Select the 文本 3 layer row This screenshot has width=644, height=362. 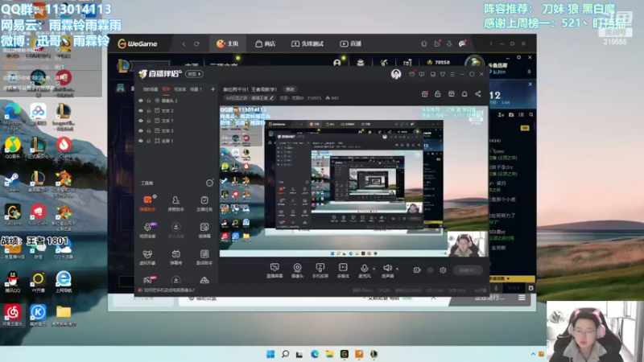175,130
